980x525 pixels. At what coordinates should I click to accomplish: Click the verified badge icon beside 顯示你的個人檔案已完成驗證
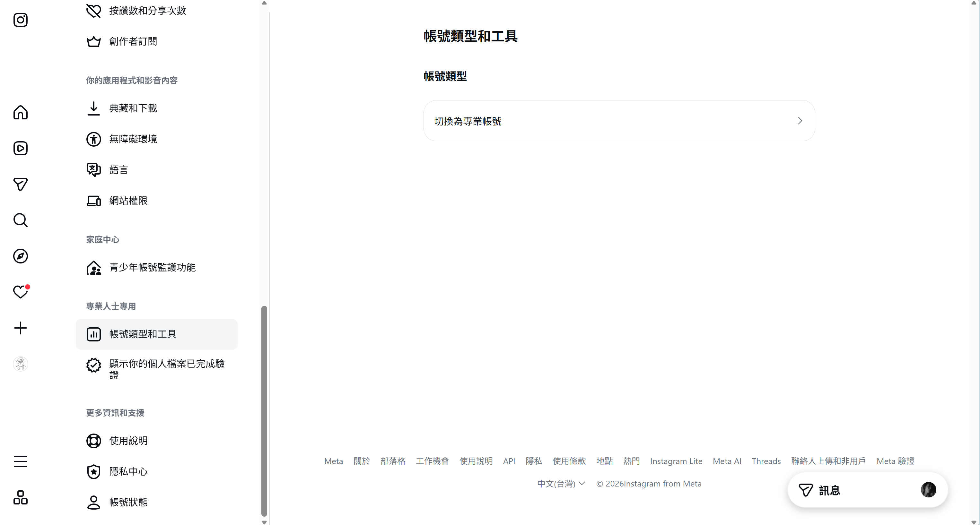93,365
